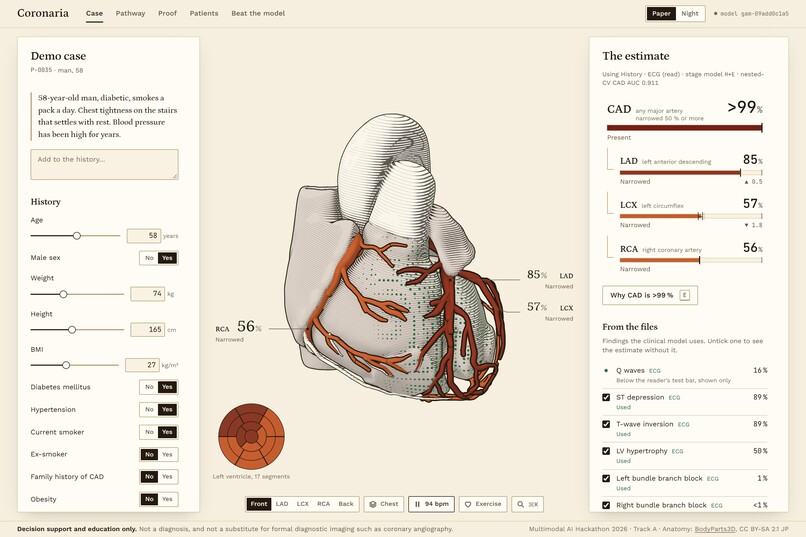Click the LAD 85% label beside heart
Viewport: 806px width, 537px height.
pos(549,279)
